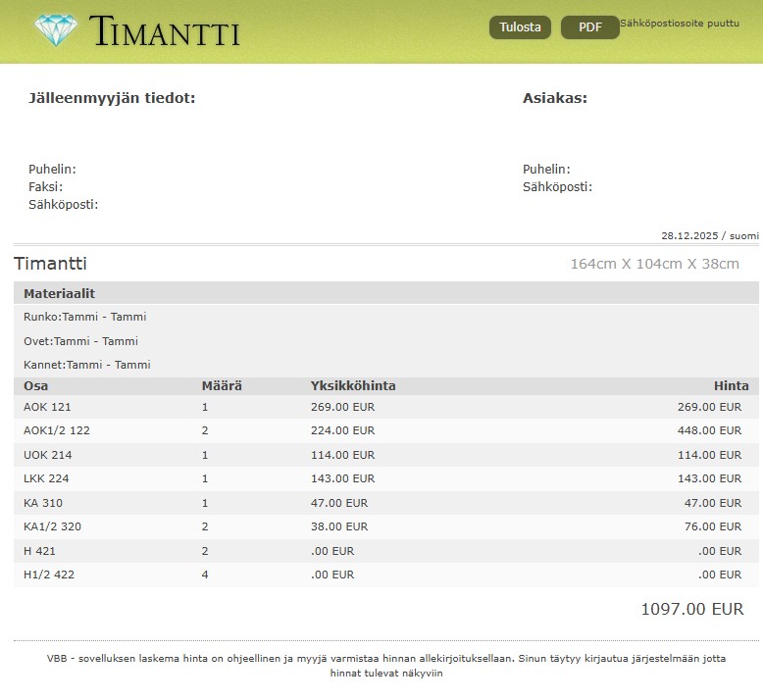Screen dimensions: 763x700
Task: Select the 'Jälleenmyyjän tiedot' heading
Action: click(112, 98)
